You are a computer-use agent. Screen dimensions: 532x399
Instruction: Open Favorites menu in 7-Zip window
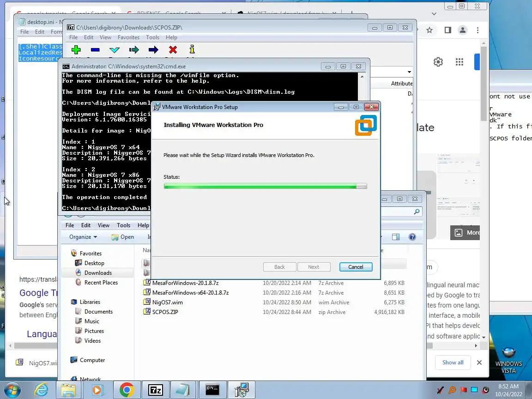128,37
